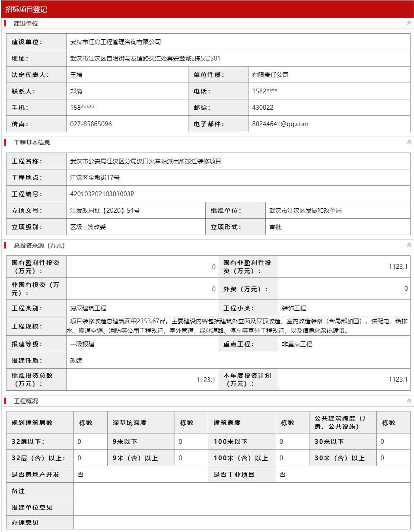
Task: Click the project number 42010320210303003P
Action: click(x=102, y=194)
